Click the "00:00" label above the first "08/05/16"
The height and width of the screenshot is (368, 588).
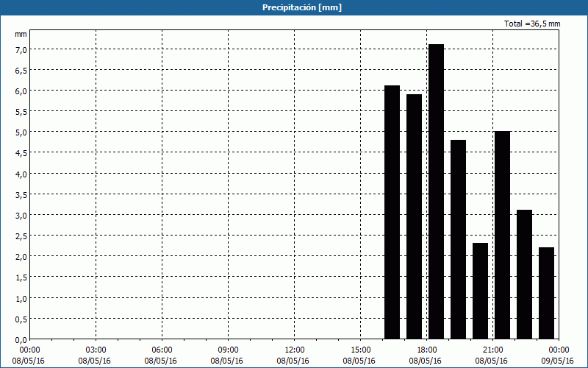[29, 350]
